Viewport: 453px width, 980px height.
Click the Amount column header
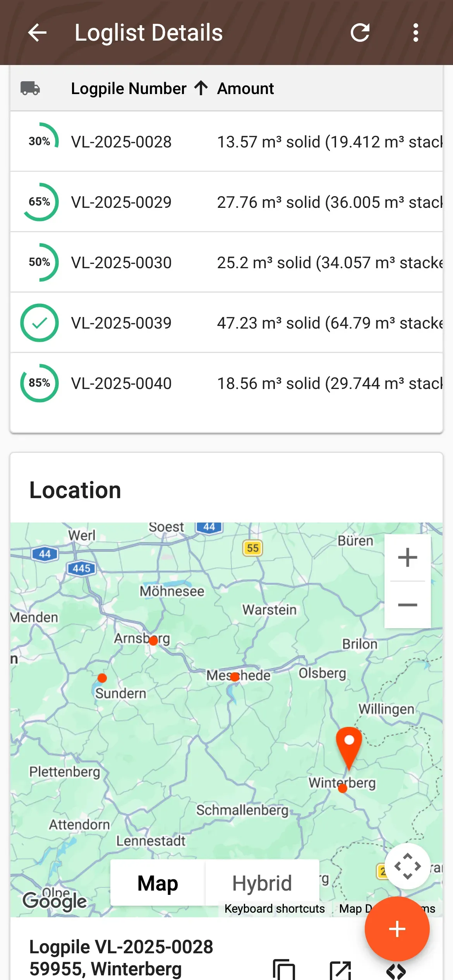245,88
